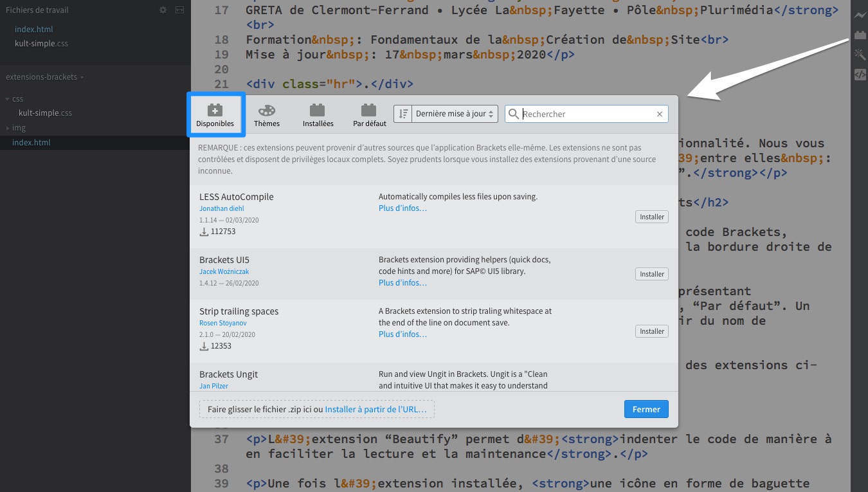
Task: Open the Dernière mise à jour sort dropdown
Action: pos(455,114)
